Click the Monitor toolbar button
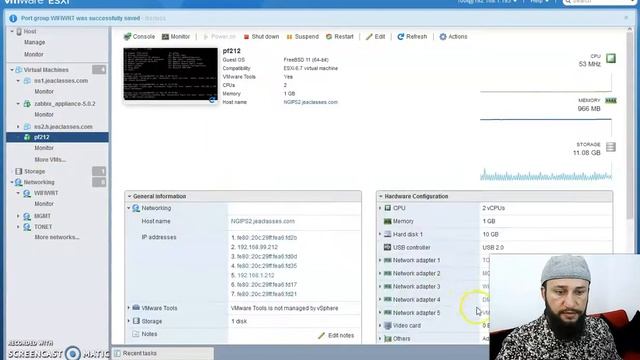Screen dimensions: 640x360 click(x=176, y=37)
